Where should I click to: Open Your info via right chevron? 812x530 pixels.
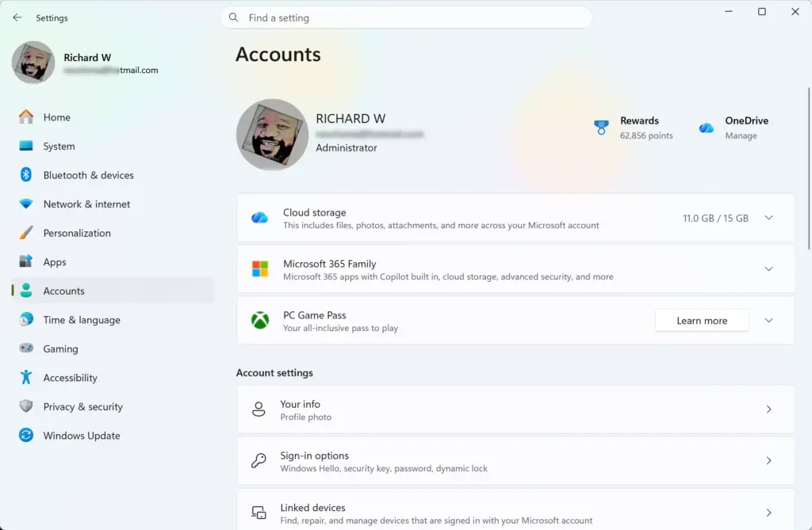pyautogui.click(x=768, y=410)
